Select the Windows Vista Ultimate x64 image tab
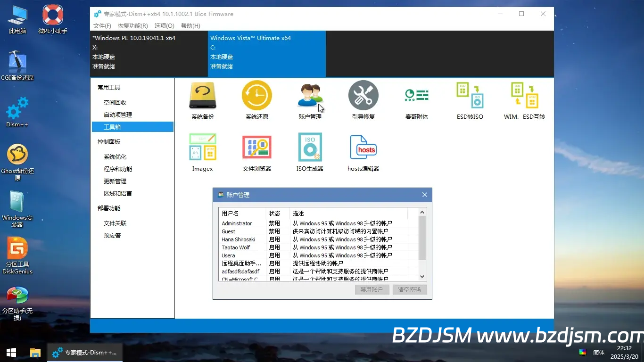The width and height of the screenshot is (644, 362). [267, 54]
